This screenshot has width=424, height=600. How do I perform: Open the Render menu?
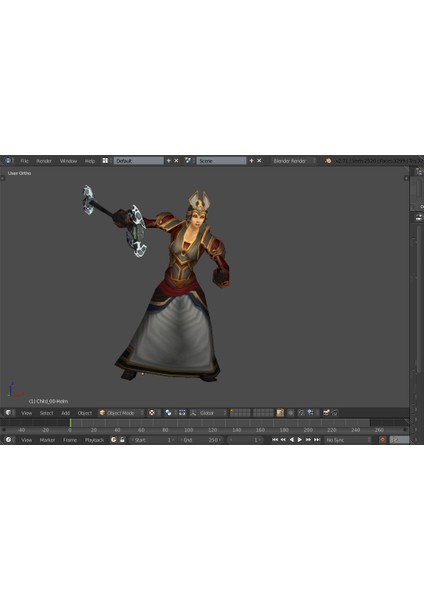pyautogui.click(x=44, y=161)
